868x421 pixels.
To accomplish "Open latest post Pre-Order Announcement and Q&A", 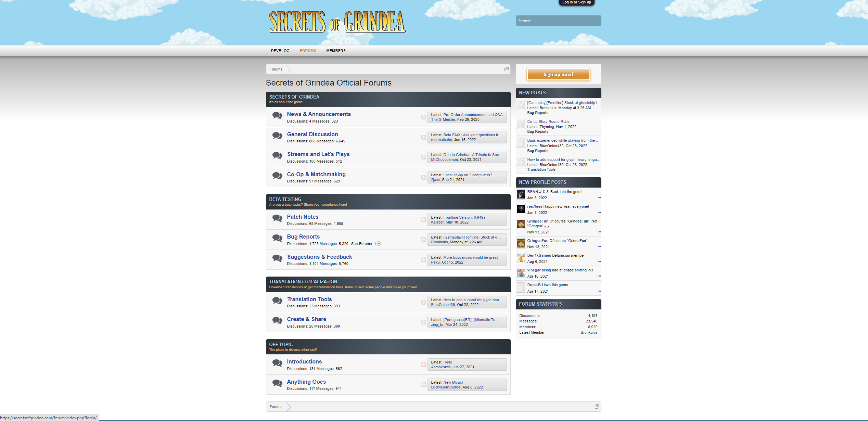I will tap(473, 115).
